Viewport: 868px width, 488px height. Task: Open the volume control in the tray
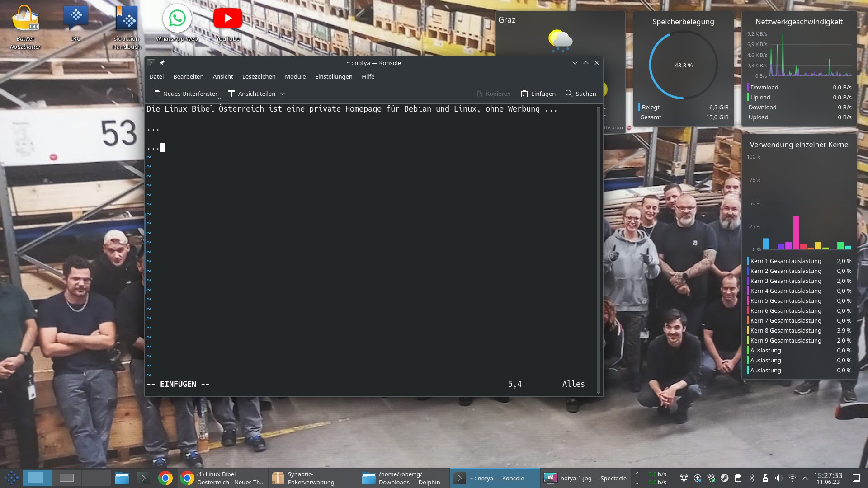point(778,478)
